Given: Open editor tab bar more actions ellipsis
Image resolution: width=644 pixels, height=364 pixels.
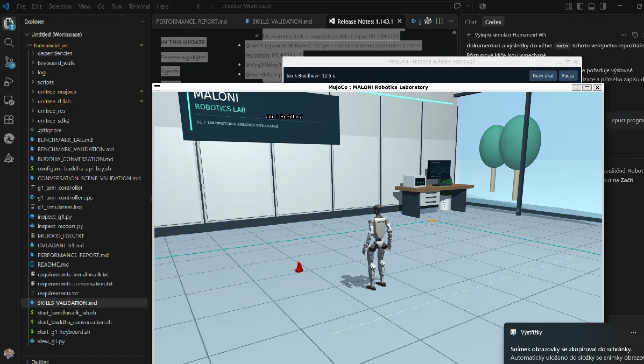Looking at the screenshot, I should 450,21.
